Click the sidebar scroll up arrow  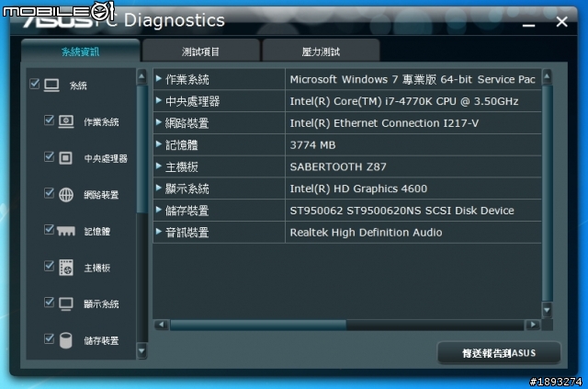pos(141,76)
